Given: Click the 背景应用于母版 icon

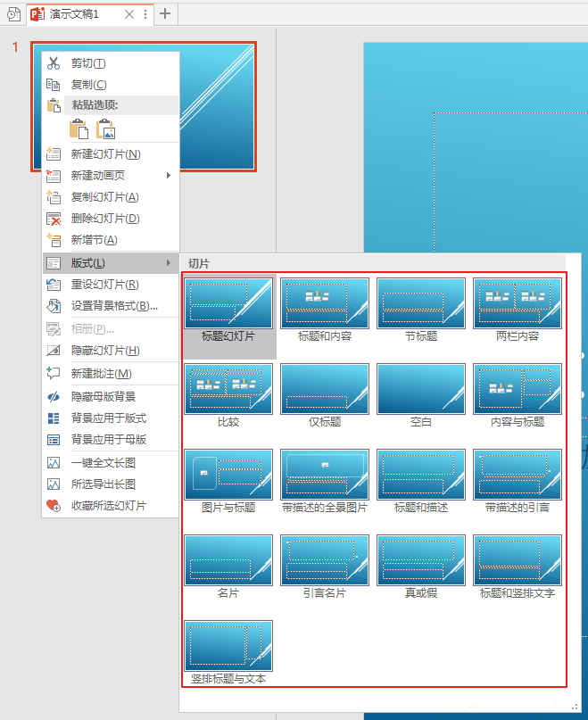Looking at the screenshot, I should tap(54, 440).
